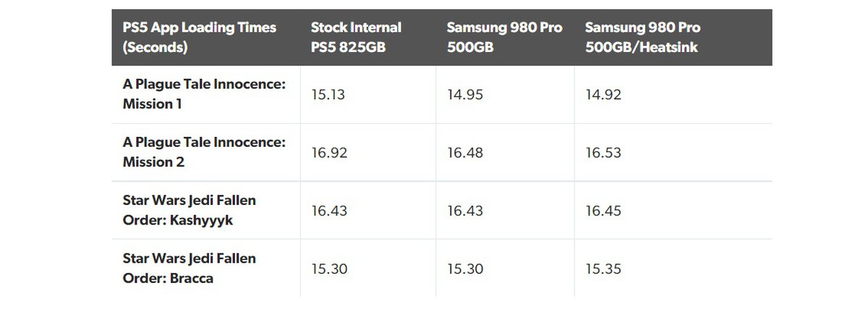Image resolution: width=868 pixels, height=312 pixels.
Task: Click the 15.13 value in Mission 1 row
Action: click(x=329, y=95)
